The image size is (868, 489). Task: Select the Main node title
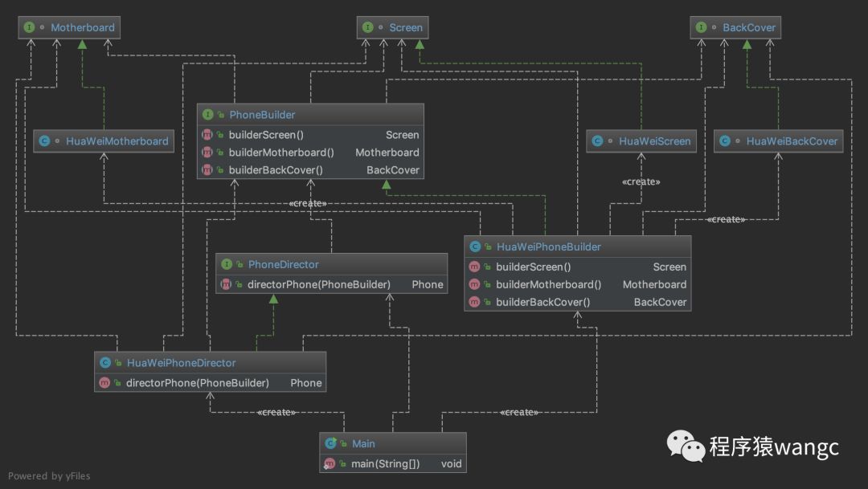(363, 444)
